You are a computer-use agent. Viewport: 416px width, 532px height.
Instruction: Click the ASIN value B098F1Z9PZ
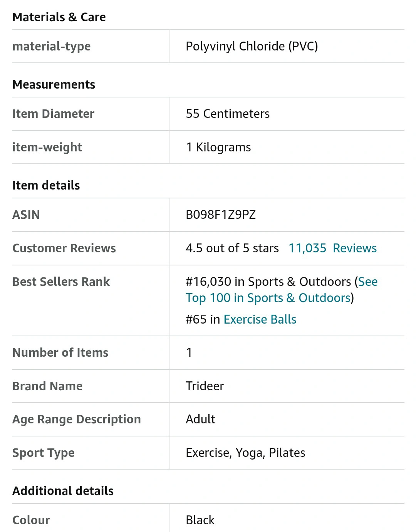221,215
